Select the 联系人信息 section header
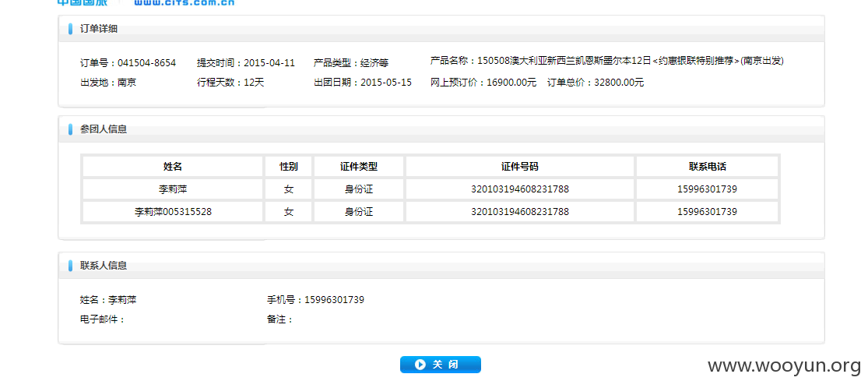The image size is (868, 388). [x=104, y=266]
